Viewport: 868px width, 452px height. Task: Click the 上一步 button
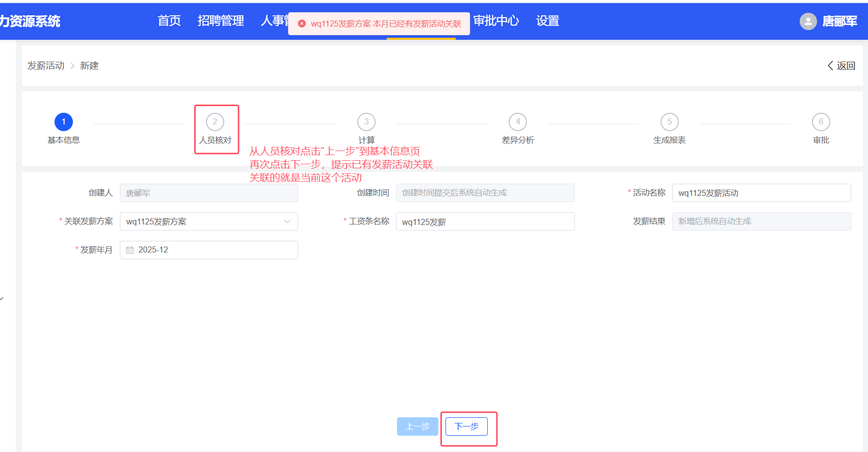[417, 426]
